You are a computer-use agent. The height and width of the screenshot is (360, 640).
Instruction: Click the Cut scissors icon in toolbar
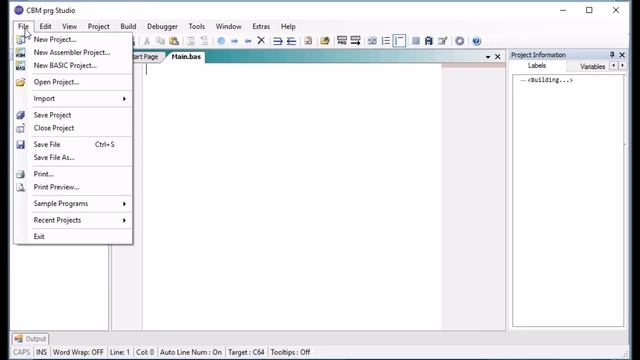[147, 41]
